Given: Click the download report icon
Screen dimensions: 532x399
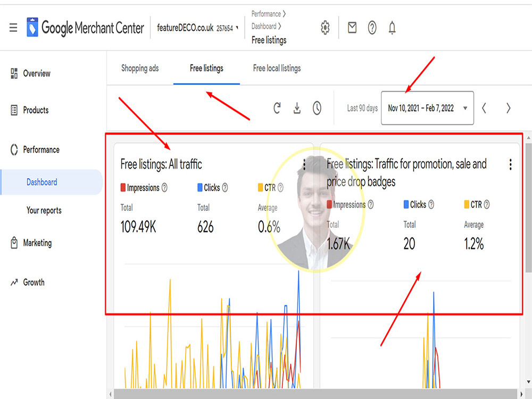Looking at the screenshot, I should pyautogui.click(x=297, y=108).
